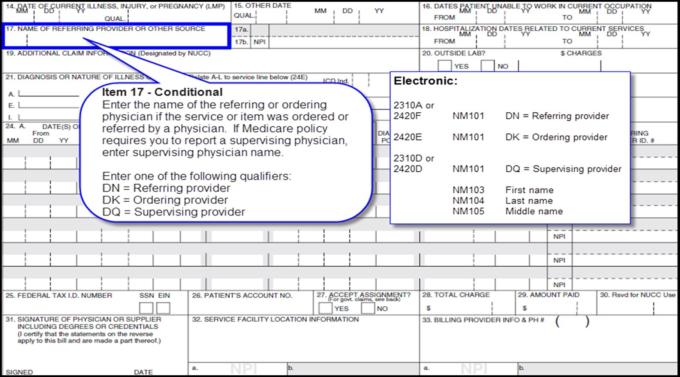Click the Patient's Account No. field
The image size is (680, 377).
(x=250, y=303)
